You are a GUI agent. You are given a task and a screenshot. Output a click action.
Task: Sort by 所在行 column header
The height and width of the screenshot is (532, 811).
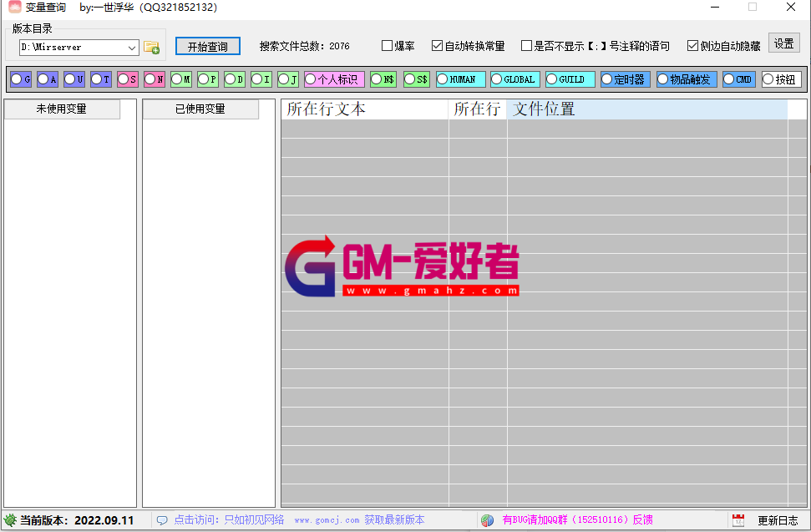coord(478,109)
